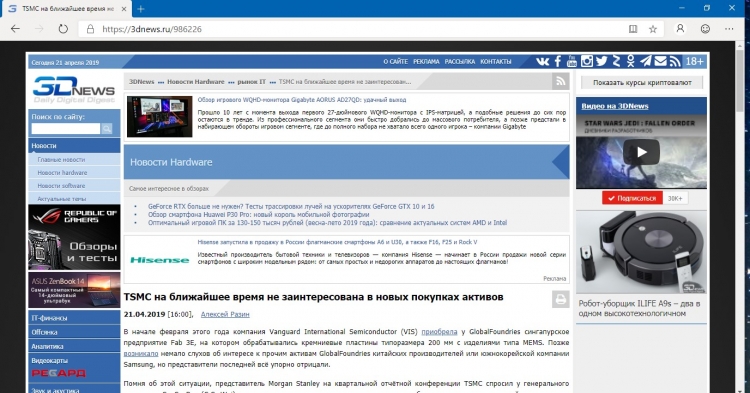Click the smiley feedback icon
This screenshot has width=750, height=393.
705,29
